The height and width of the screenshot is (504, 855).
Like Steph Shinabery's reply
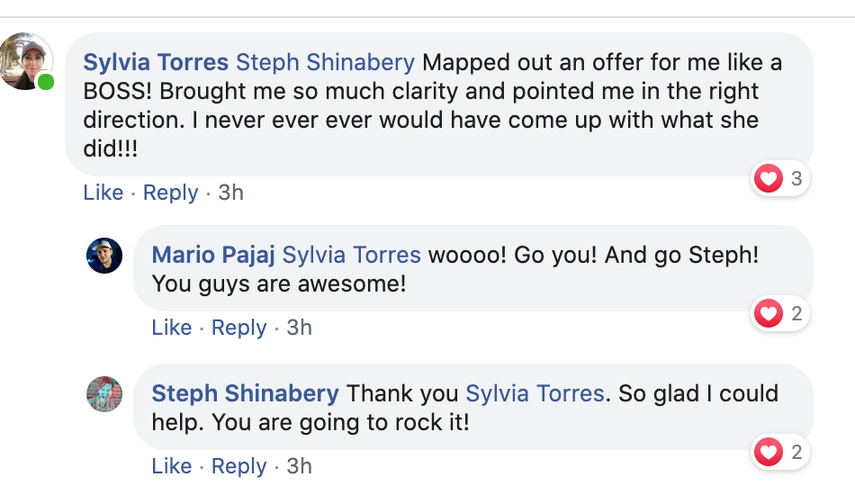(x=171, y=466)
